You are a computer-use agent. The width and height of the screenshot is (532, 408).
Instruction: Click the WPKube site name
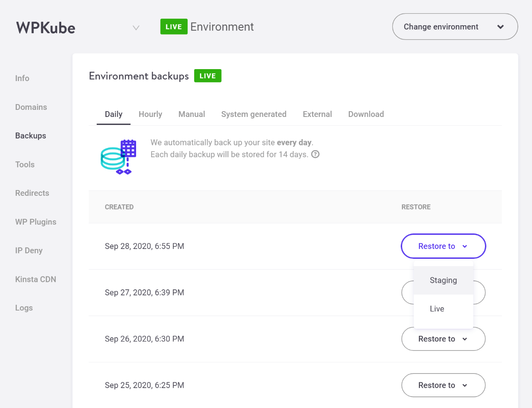pos(46,27)
